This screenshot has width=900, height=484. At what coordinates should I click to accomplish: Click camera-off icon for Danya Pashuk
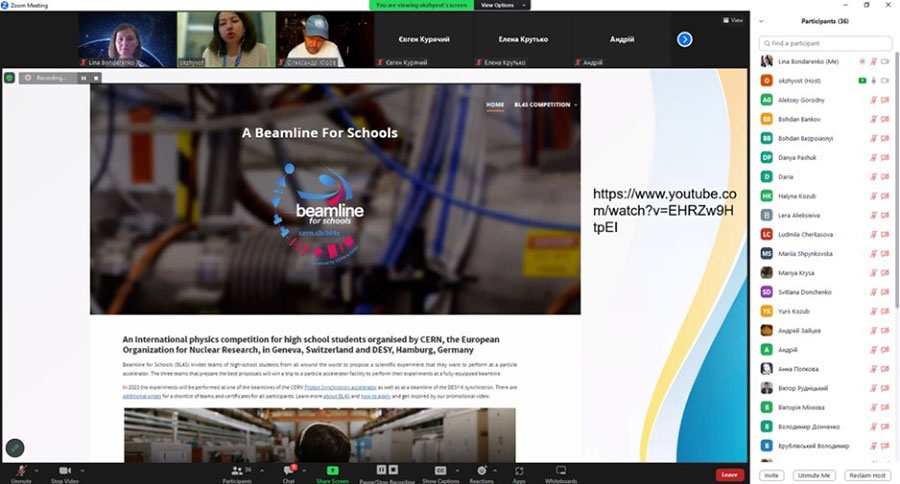click(x=885, y=157)
